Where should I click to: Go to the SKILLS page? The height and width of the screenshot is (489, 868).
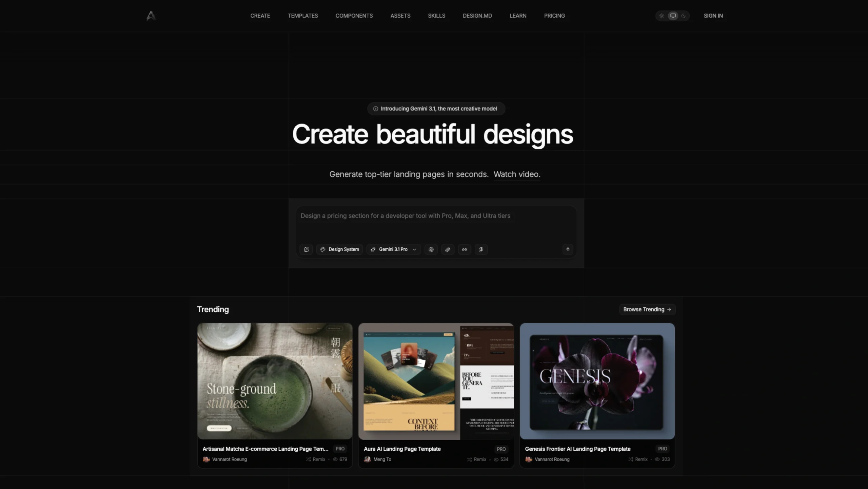click(x=436, y=16)
